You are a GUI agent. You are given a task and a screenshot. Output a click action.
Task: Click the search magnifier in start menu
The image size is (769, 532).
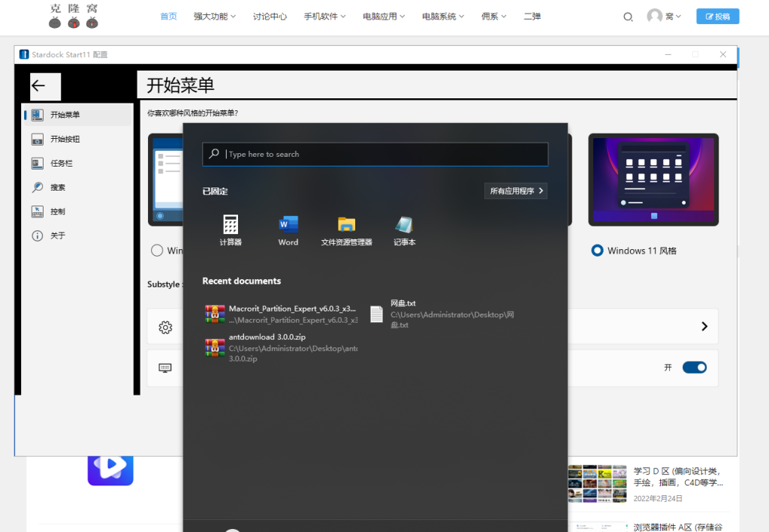pos(214,154)
